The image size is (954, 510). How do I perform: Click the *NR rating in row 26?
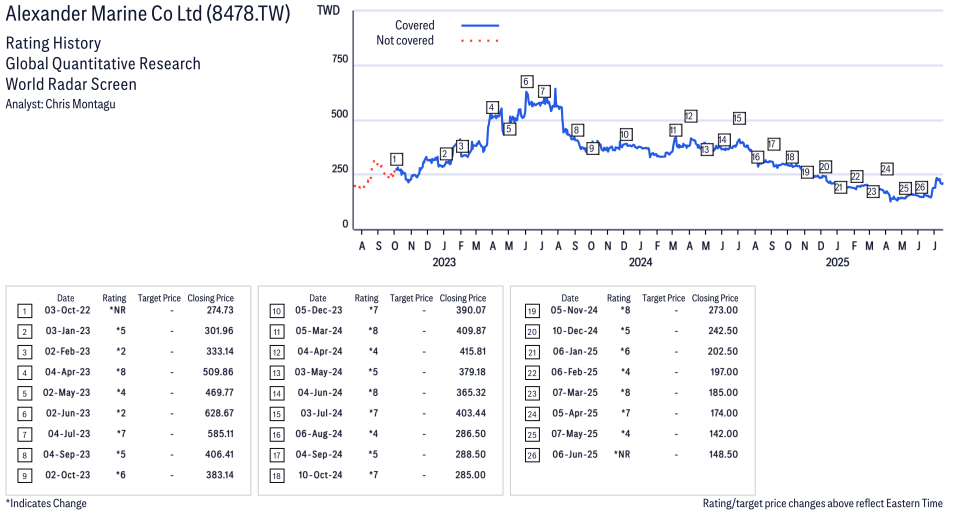coord(622,454)
